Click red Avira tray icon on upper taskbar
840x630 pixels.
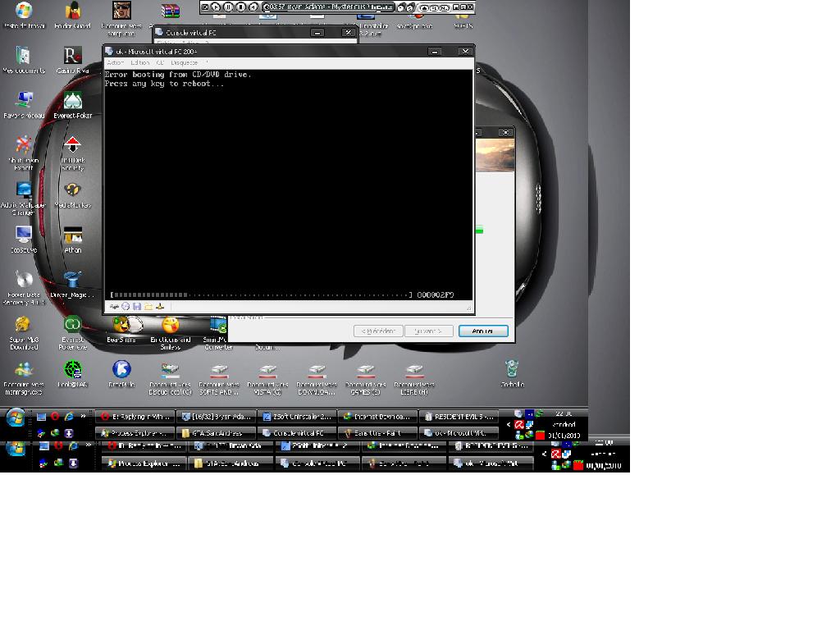tap(518, 424)
